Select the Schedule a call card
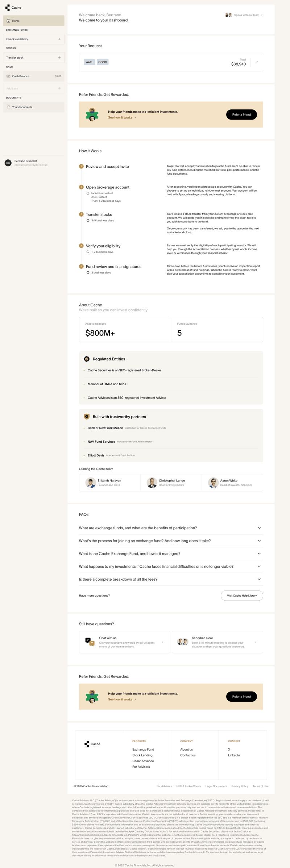290x868 pixels. 217,642
